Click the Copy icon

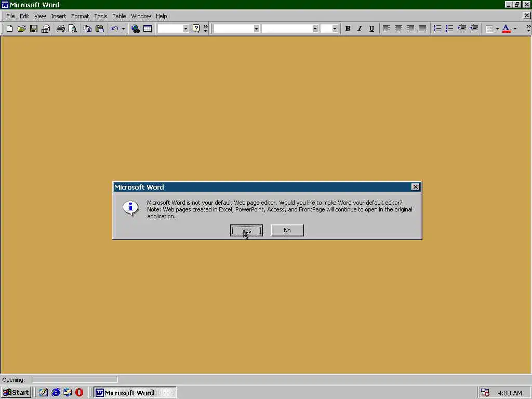(87, 29)
